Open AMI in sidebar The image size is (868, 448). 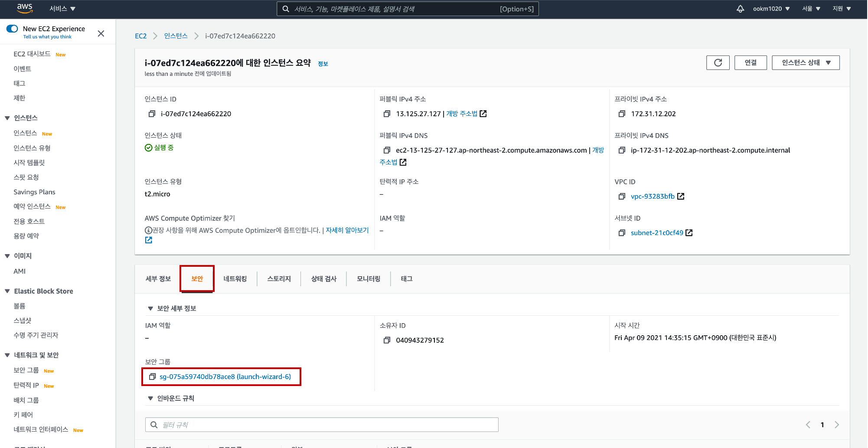[x=20, y=271]
